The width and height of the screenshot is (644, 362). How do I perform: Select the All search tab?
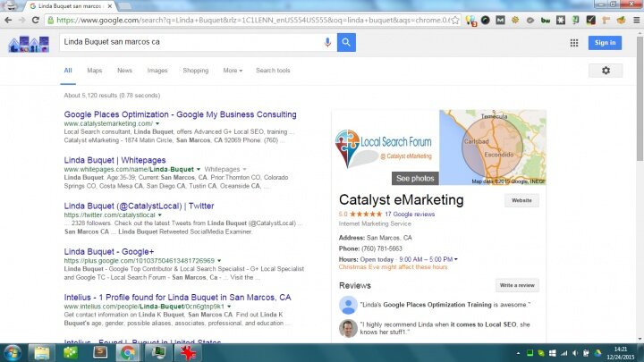point(68,71)
